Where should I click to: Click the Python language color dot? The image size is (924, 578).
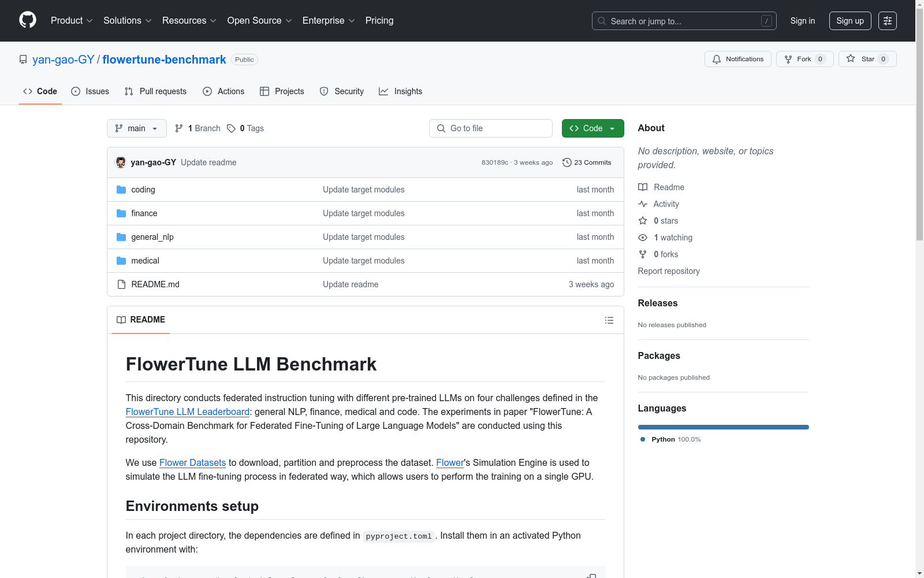pos(643,439)
